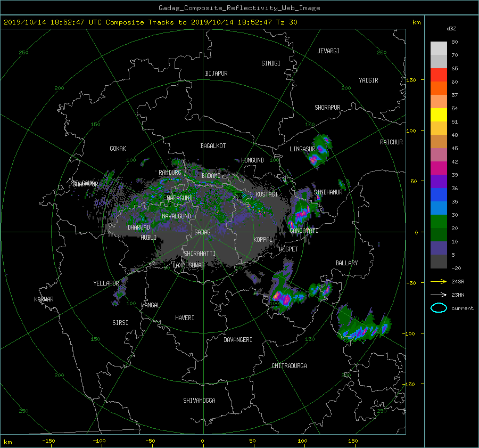Choose the light gray 70-80 dBZ swatch

[439, 48]
